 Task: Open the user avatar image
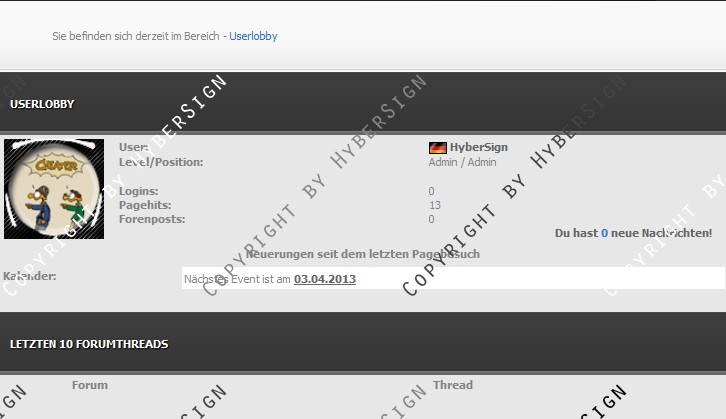point(54,189)
